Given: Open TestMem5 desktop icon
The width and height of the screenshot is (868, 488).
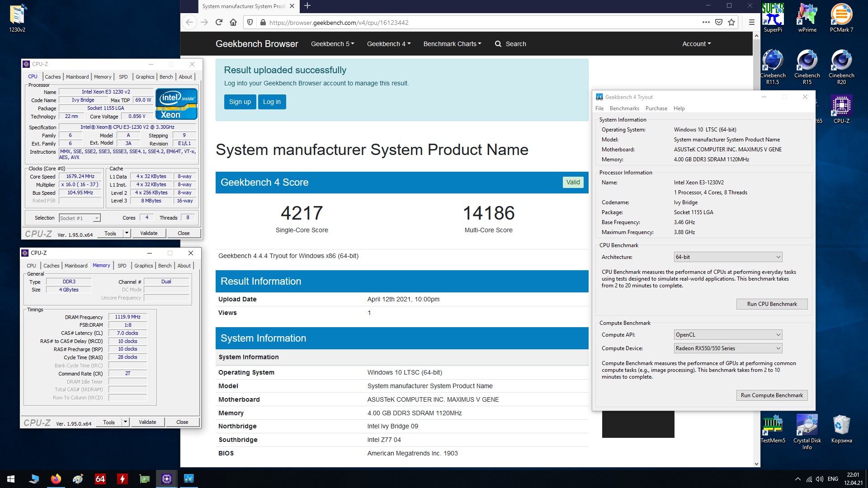Looking at the screenshot, I should [x=773, y=428].
